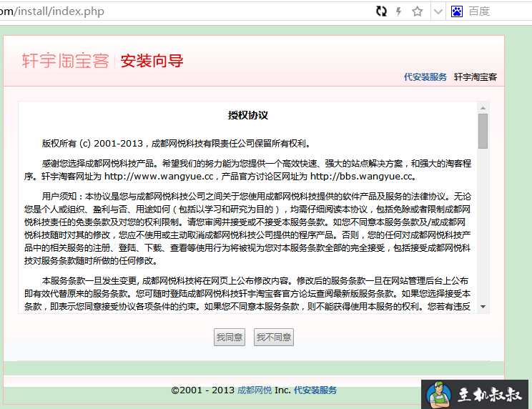Open the address bar dropdown chevron
This screenshot has width=532, height=409.
click(x=438, y=12)
